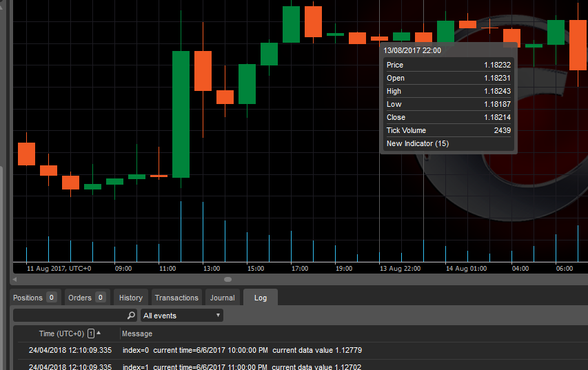The image size is (588, 370).
Task: Click the 13/08/2017 22:00 tooltip header
Action: click(412, 50)
